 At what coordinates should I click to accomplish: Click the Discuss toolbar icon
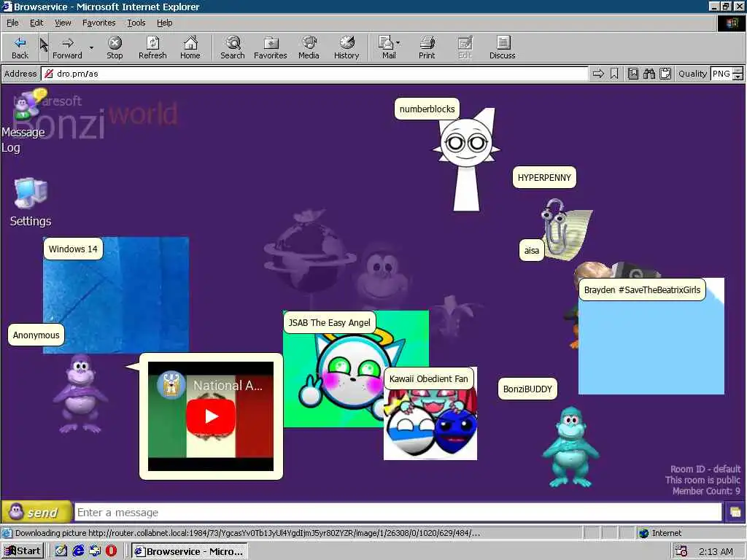click(x=503, y=47)
